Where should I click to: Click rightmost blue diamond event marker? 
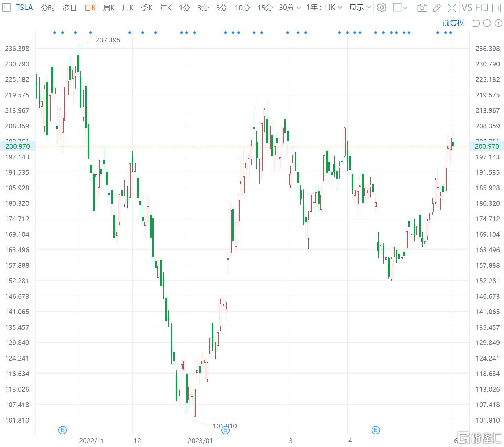451,33
